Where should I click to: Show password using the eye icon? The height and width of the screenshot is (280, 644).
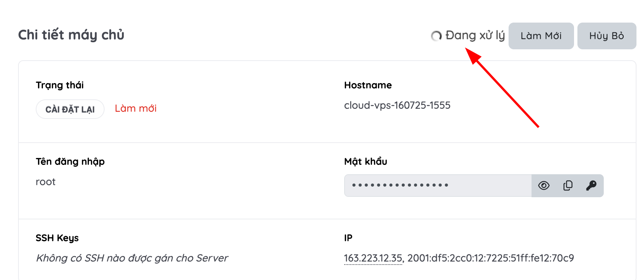(x=544, y=186)
